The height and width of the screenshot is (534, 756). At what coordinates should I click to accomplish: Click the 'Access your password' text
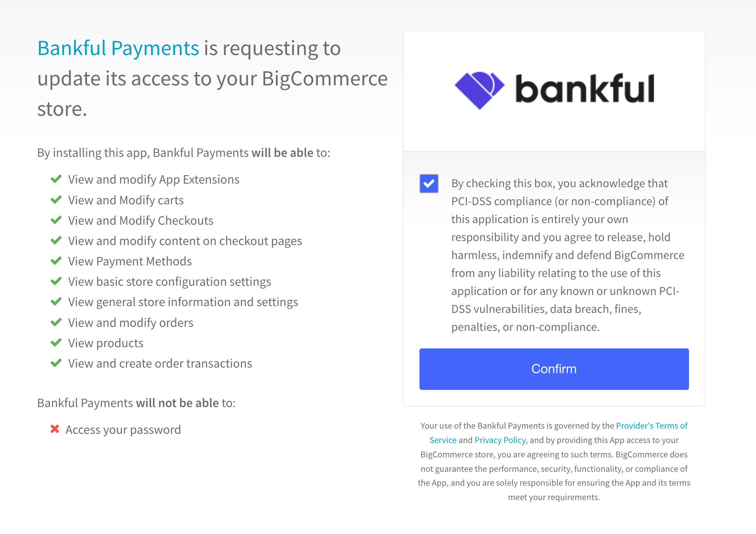pos(123,430)
